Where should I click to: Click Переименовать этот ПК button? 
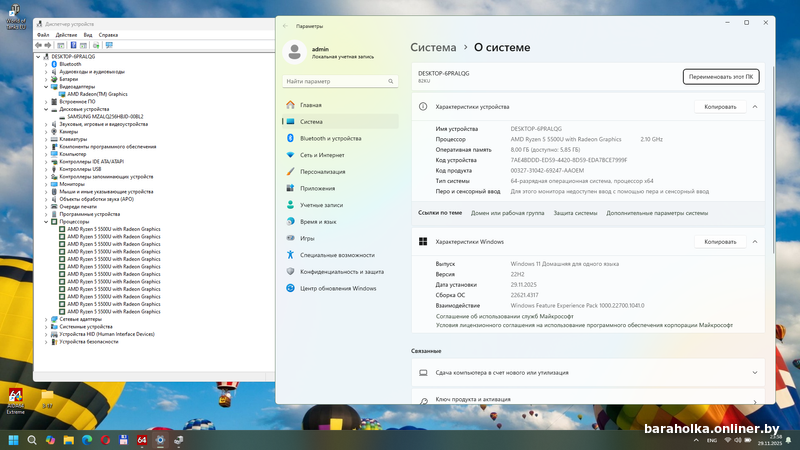tap(722, 77)
